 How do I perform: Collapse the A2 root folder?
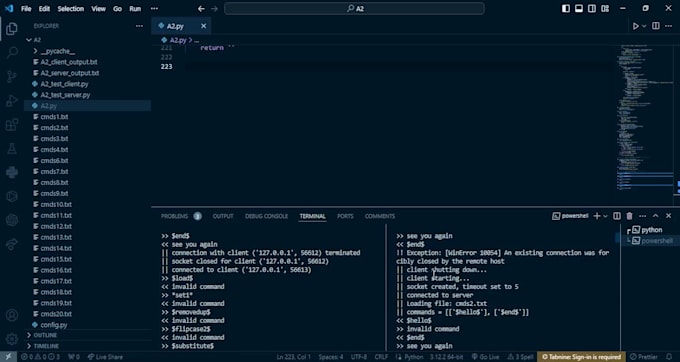click(29, 40)
